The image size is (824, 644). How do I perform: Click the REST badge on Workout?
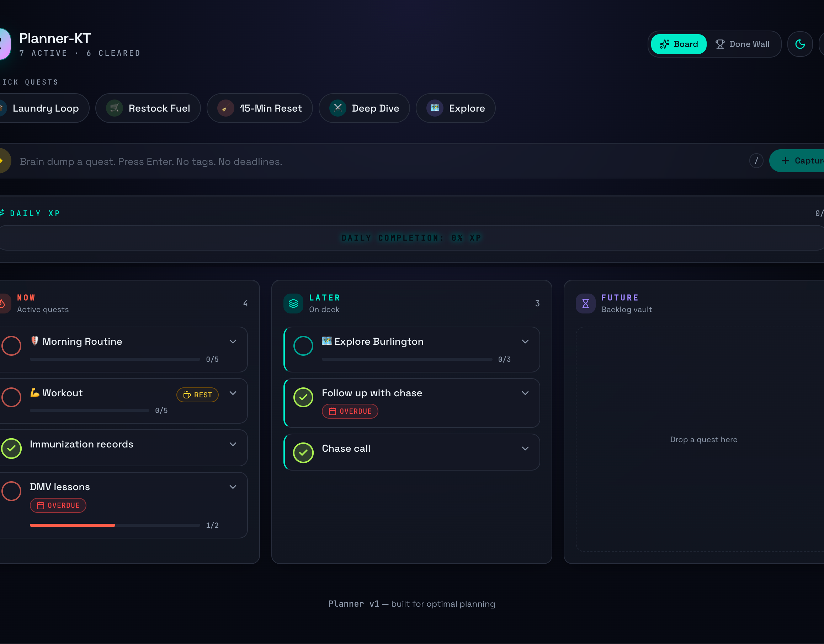coord(197,395)
